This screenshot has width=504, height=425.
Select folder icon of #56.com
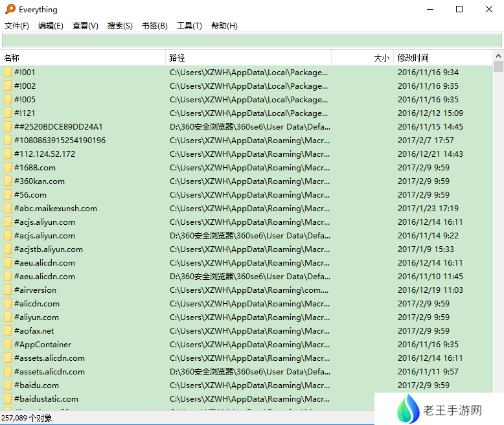point(8,195)
